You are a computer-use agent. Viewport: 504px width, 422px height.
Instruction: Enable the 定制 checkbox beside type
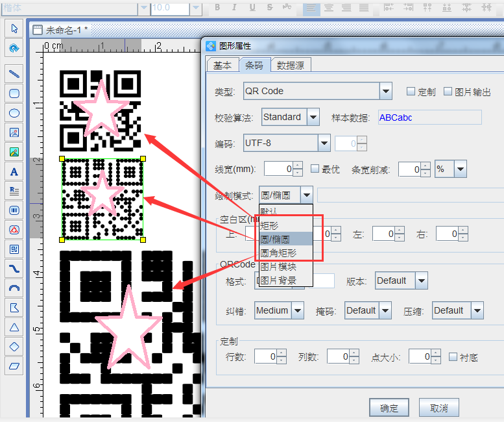pyautogui.click(x=411, y=92)
